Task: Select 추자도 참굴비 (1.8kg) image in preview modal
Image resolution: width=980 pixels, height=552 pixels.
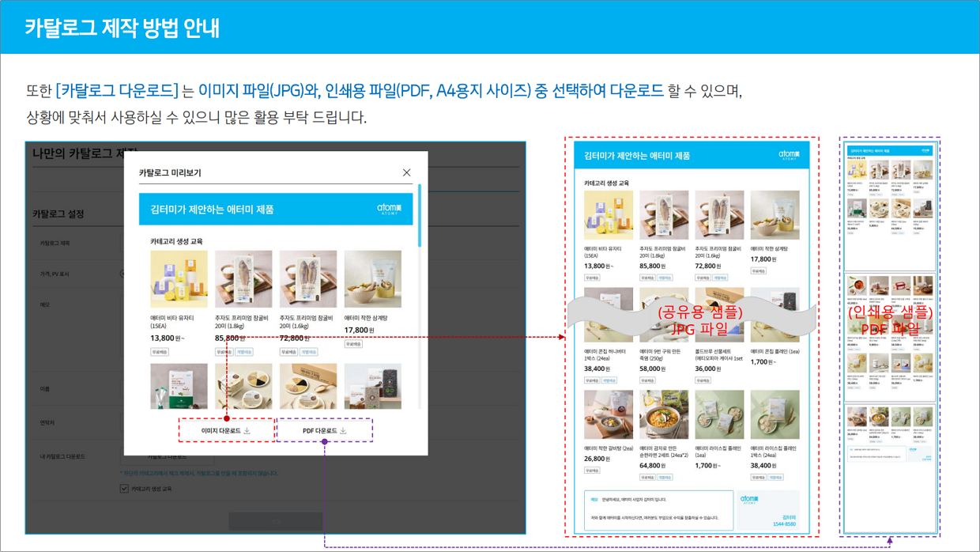Action: point(243,280)
